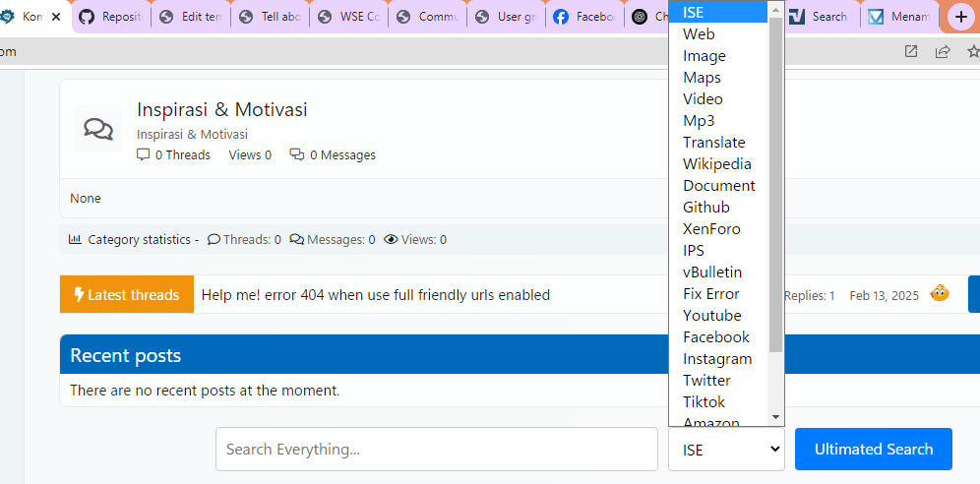Screen dimensions: 980x484
Task: Select IPS option in list
Action: coord(718,251)
